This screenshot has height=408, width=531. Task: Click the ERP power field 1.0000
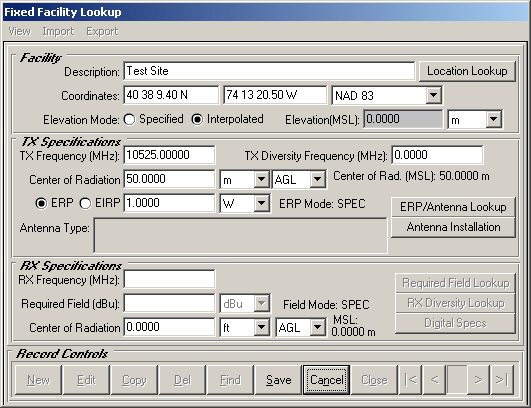[169, 203]
